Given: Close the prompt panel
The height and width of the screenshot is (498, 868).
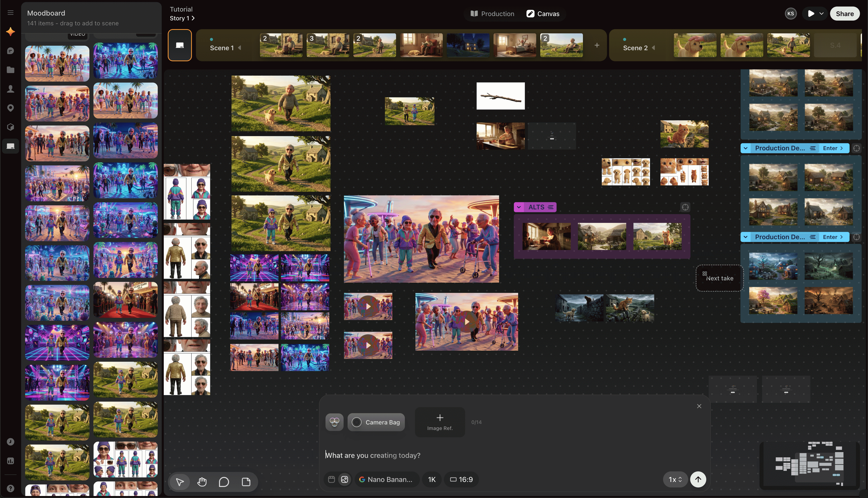Looking at the screenshot, I should pyautogui.click(x=699, y=406).
